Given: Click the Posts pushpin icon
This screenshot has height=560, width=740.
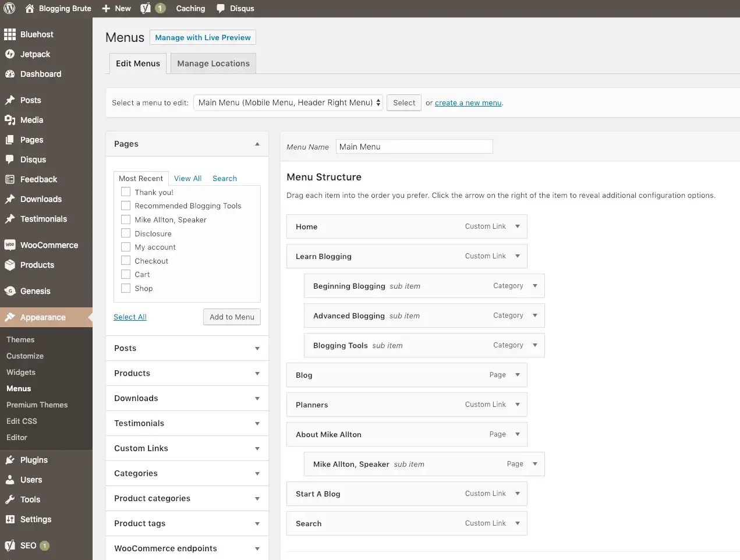Looking at the screenshot, I should [10, 100].
